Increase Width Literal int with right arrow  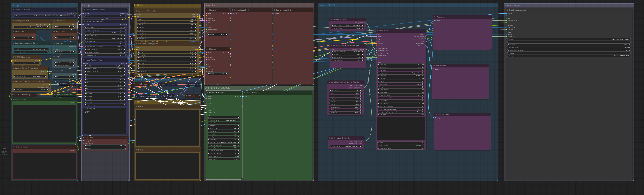pos(33,38)
